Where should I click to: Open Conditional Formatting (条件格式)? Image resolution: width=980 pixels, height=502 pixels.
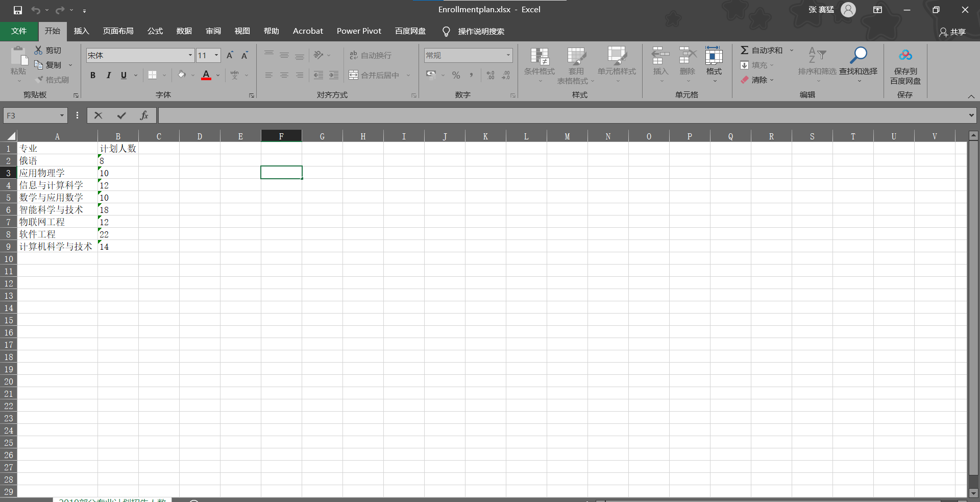pyautogui.click(x=539, y=65)
